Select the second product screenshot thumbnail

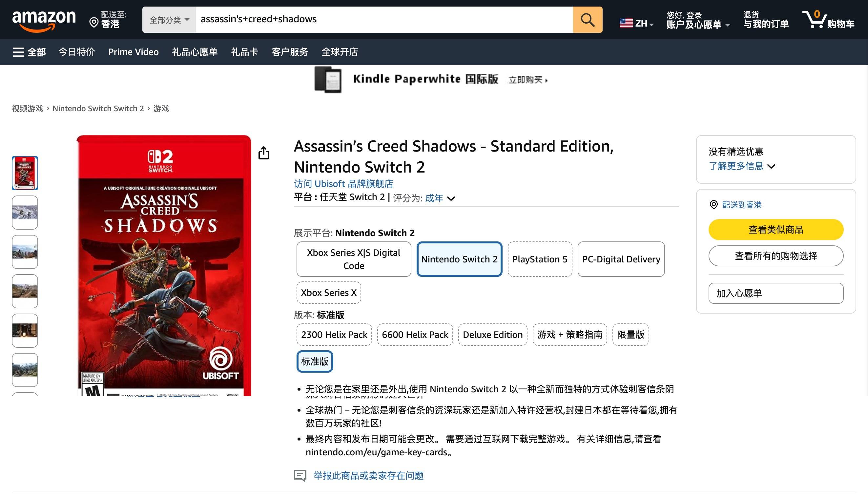point(25,212)
